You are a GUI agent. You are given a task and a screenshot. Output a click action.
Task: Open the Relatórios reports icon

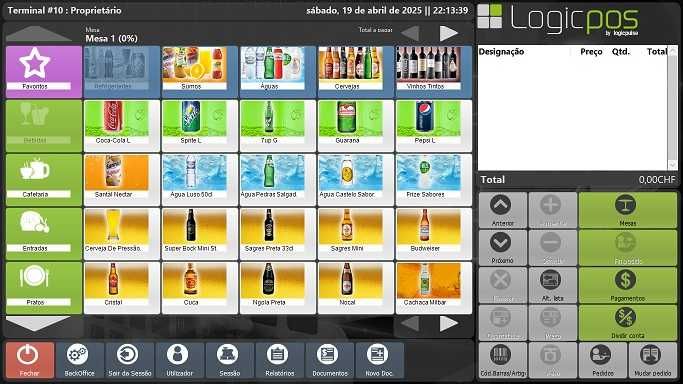279,360
